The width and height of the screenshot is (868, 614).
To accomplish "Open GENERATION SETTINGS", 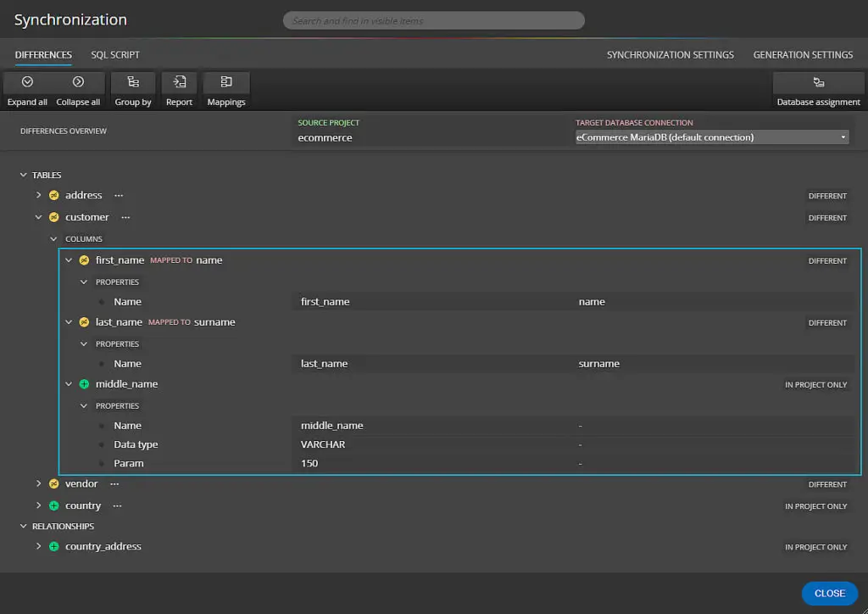I will 803,55.
